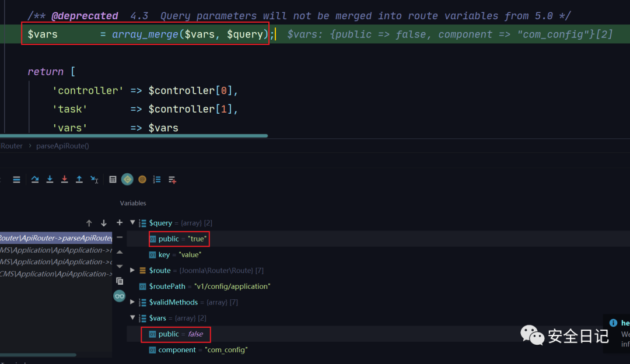This screenshot has height=364, width=630.
Task: Expand the $validMethods array node
Action: point(133,302)
